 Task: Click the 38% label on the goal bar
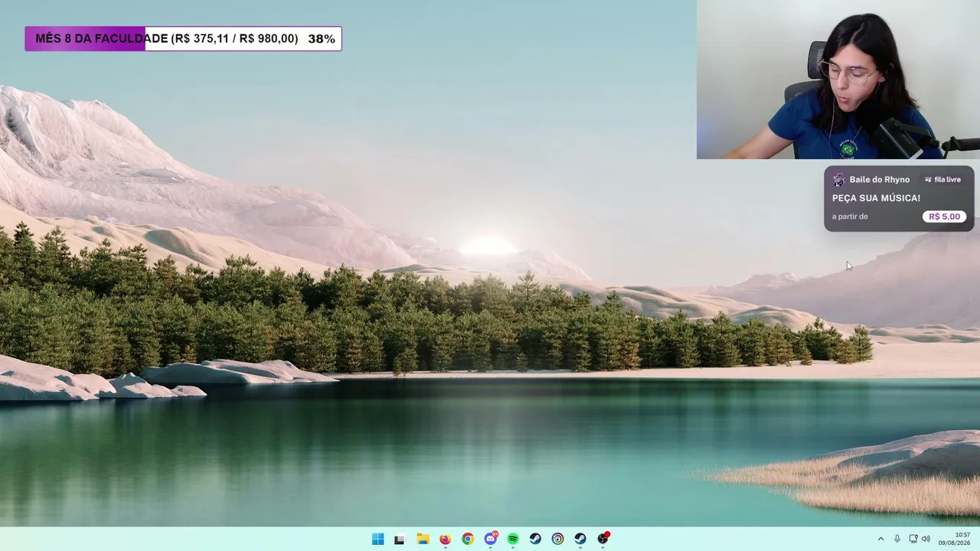pyautogui.click(x=322, y=38)
